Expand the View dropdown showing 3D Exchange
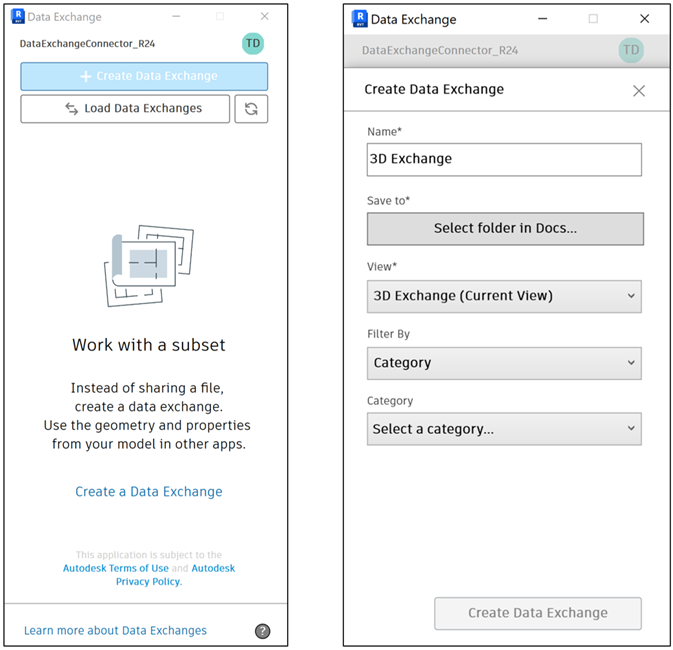 pos(504,296)
